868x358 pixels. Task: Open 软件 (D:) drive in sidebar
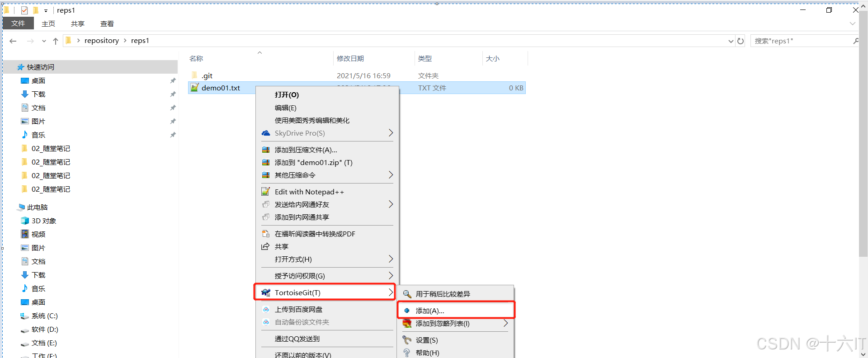[x=44, y=329]
